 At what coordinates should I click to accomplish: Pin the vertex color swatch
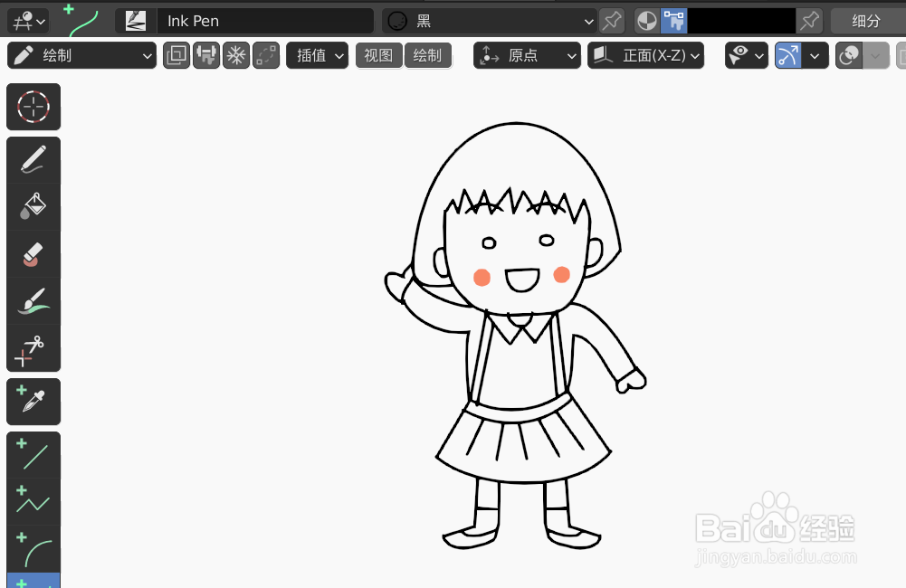tap(809, 22)
